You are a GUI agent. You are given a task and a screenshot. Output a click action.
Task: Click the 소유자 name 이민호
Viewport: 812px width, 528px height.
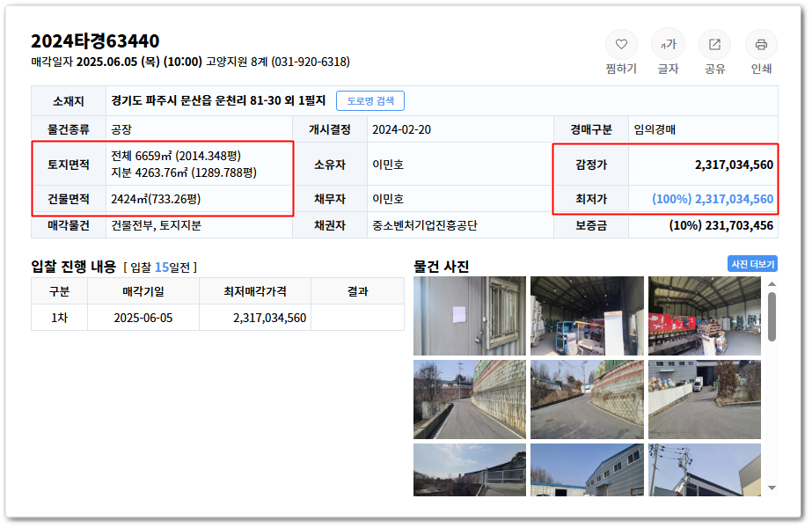[x=388, y=165]
